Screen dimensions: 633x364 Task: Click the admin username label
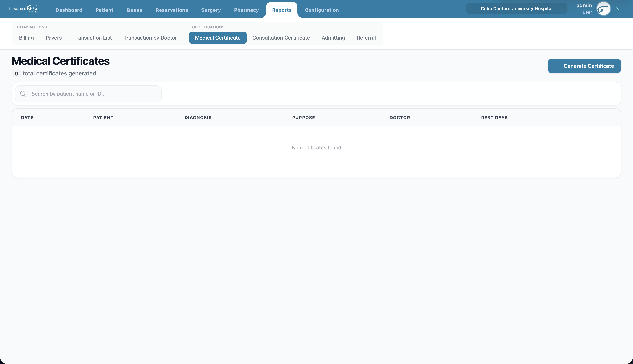coord(584,5)
